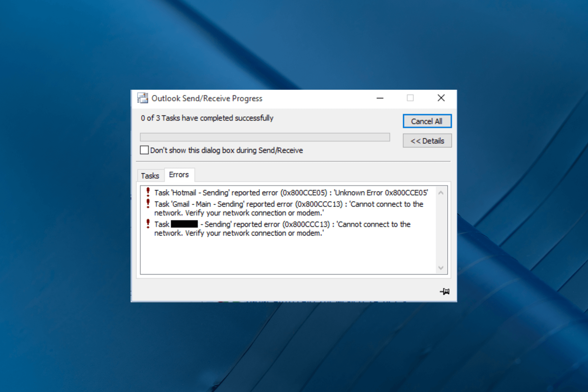The image size is (588, 392).
Task: Minimize the Send/Receive Progress dialog
Action: [380, 98]
